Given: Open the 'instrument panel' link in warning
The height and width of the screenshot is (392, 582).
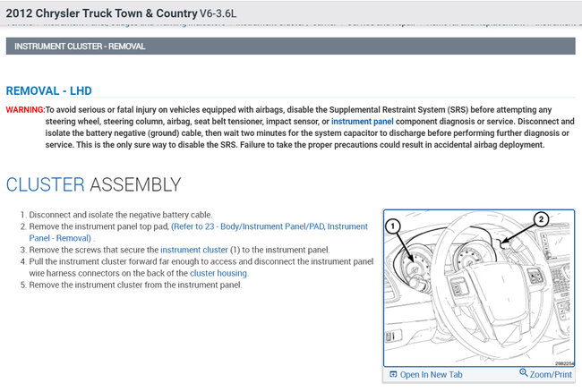Looking at the screenshot, I should click(x=362, y=122).
